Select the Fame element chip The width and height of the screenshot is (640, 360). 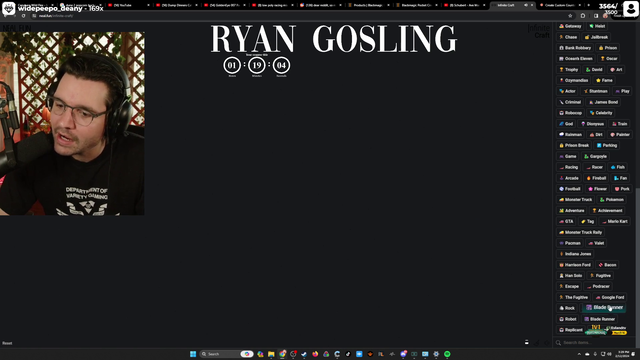point(604,80)
